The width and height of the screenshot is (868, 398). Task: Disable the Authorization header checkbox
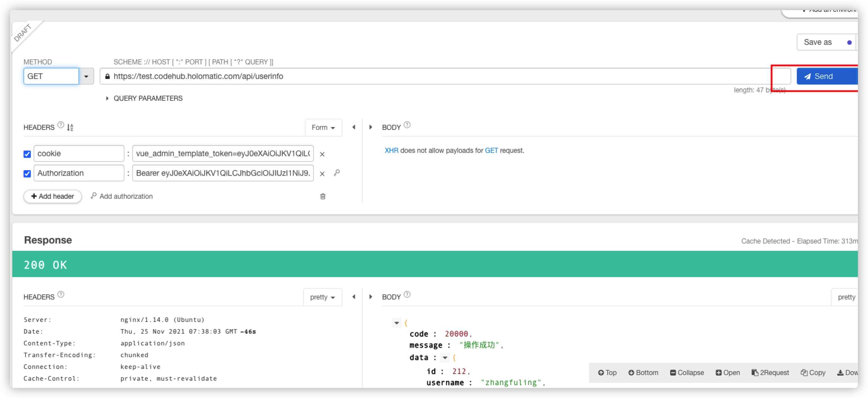[27, 174]
